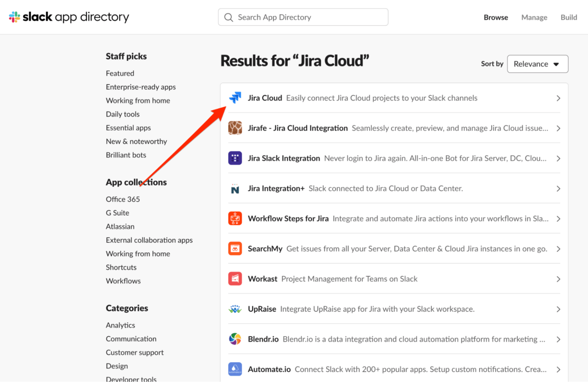The height and width of the screenshot is (382, 588).
Task: Open the Communication category
Action: click(131, 339)
